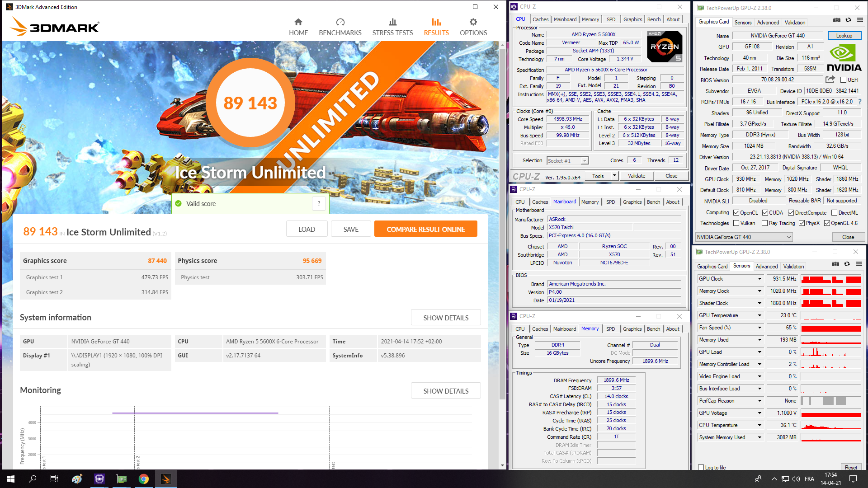868x488 pixels.
Task: Open the STRESS TESTS bar icon
Action: click(x=392, y=22)
